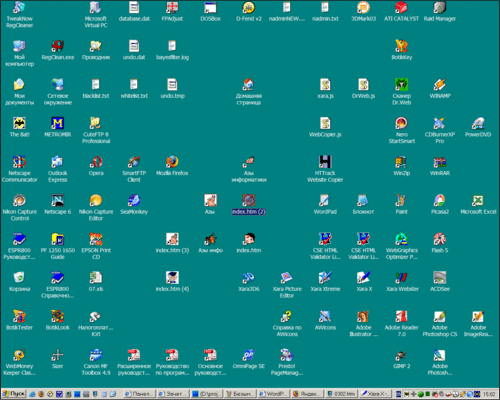Viewport: 500px width, 400px height.
Task: Open Netscape Communicator shortcut
Action: (x=19, y=162)
